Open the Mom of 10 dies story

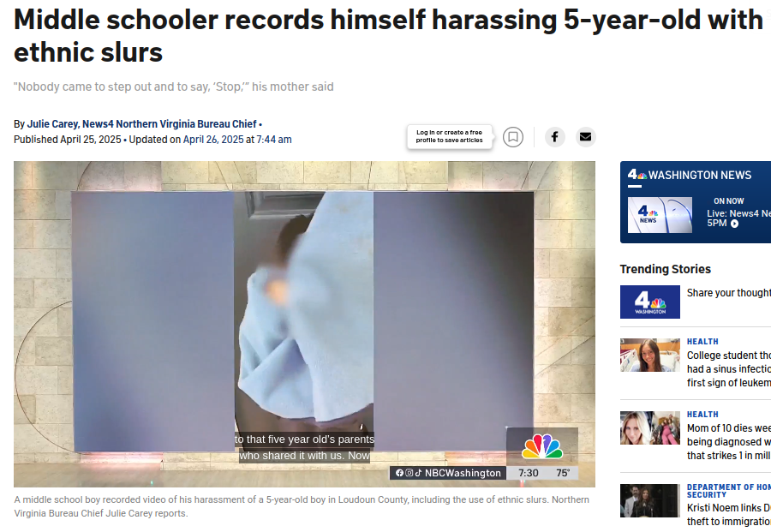(729, 441)
